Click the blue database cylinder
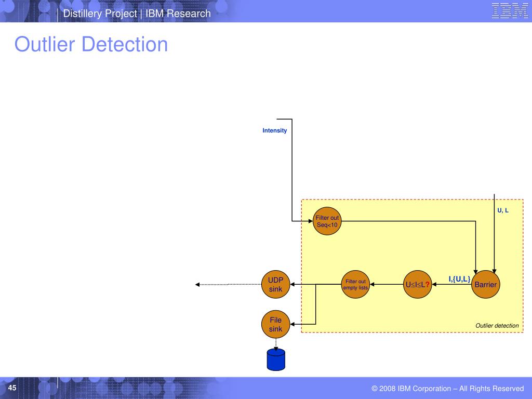The width and height of the screenshot is (532, 399). point(276,360)
